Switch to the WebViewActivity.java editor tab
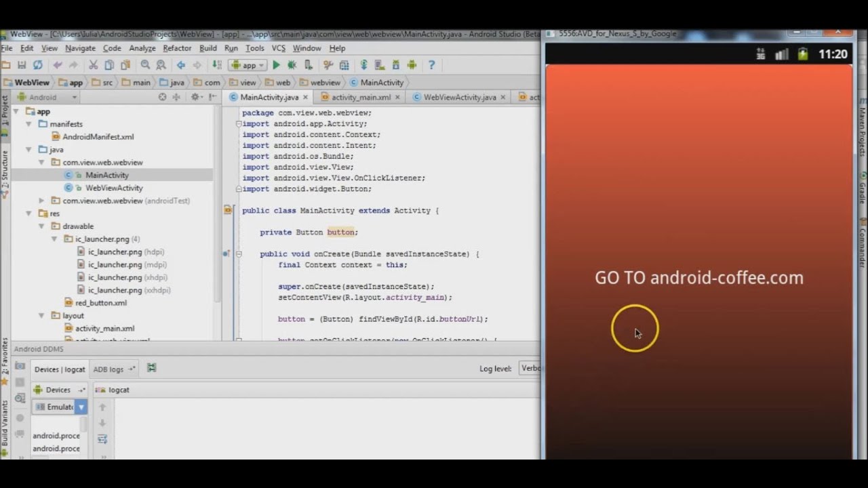 460,97
